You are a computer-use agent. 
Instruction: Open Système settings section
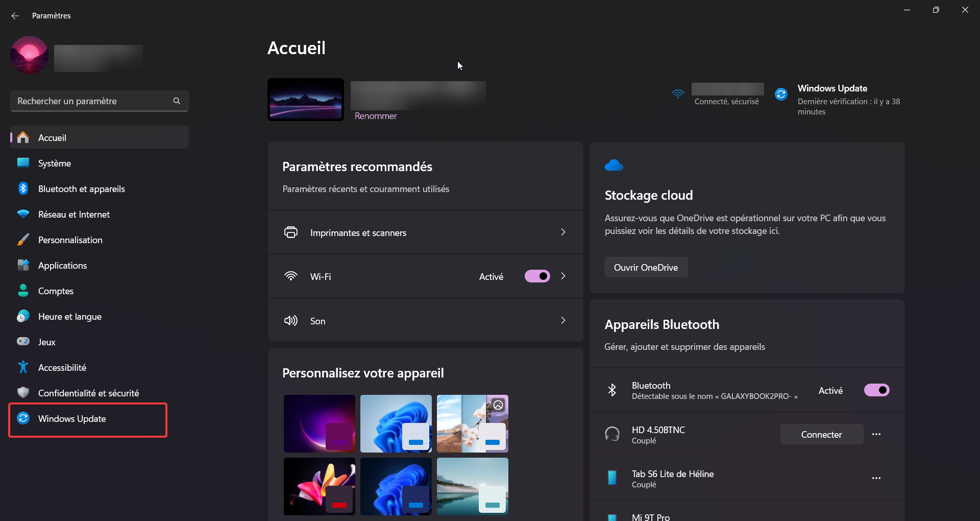coord(100,163)
